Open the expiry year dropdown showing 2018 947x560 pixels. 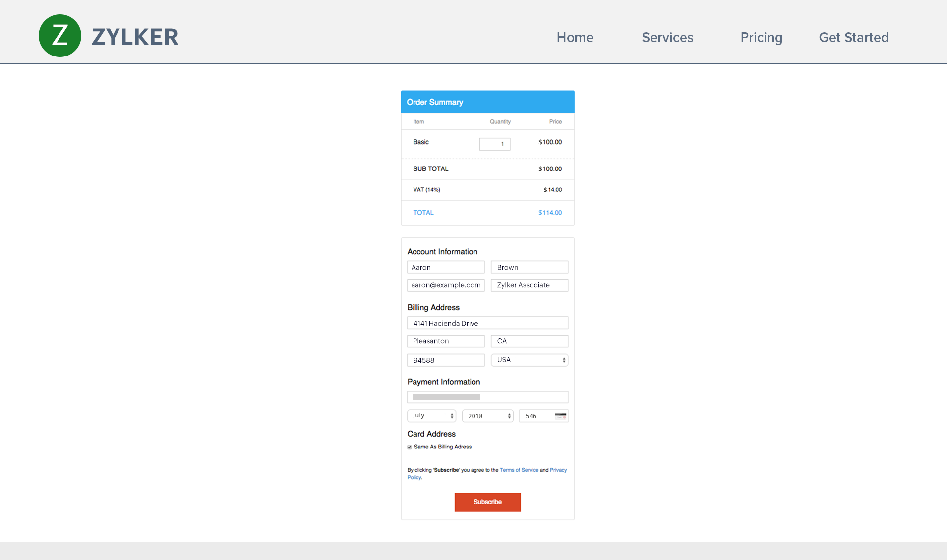(487, 416)
